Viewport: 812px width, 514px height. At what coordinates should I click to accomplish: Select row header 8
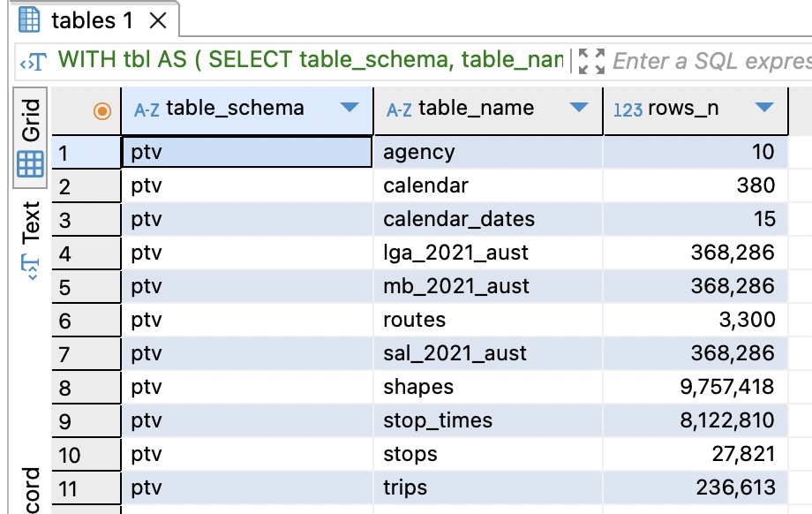(x=86, y=388)
